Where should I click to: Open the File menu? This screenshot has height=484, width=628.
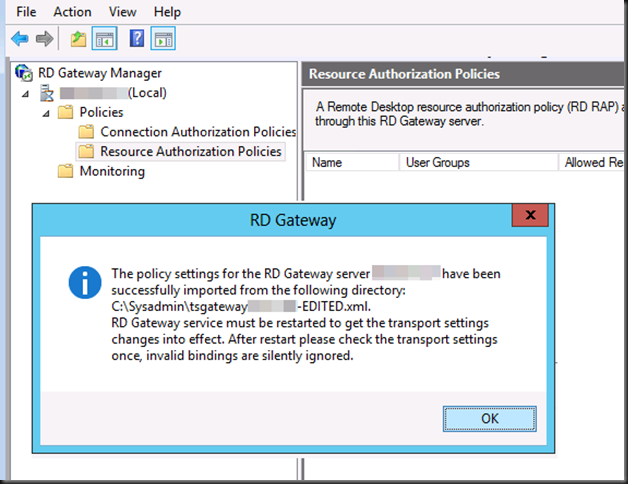[26, 12]
